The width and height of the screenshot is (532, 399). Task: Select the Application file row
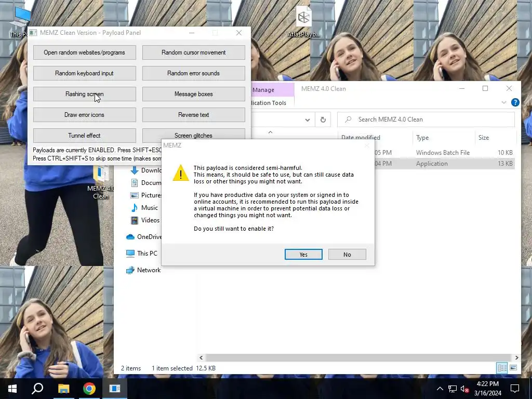click(445, 164)
